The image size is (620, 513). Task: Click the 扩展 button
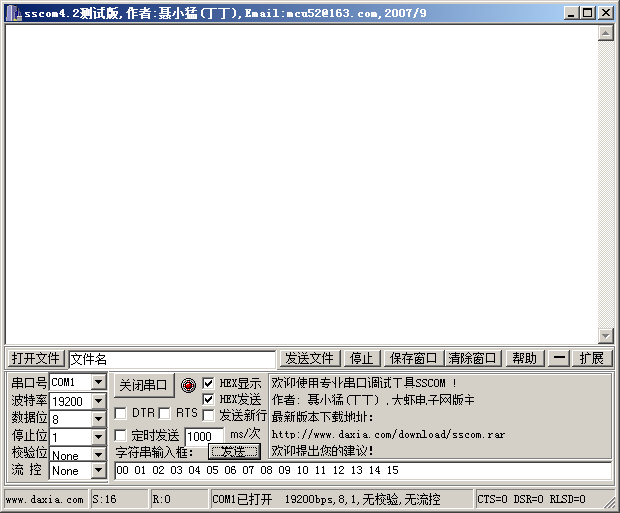(x=592, y=358)
